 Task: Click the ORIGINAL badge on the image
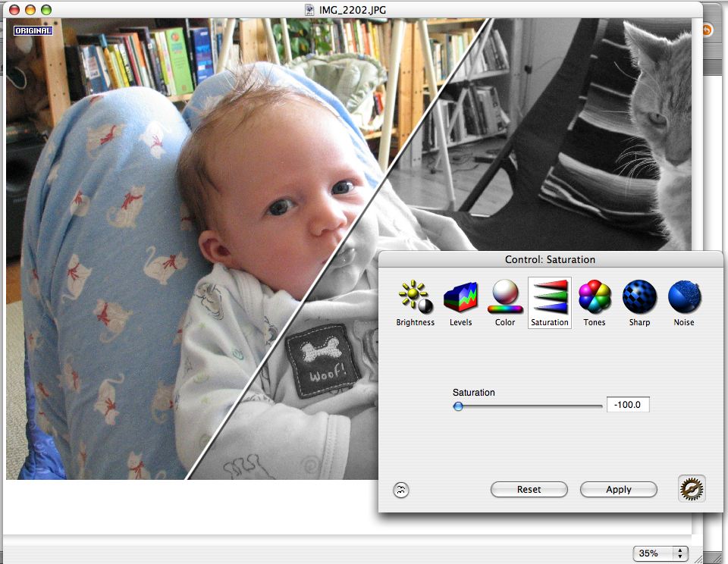(x=33, y=30)
